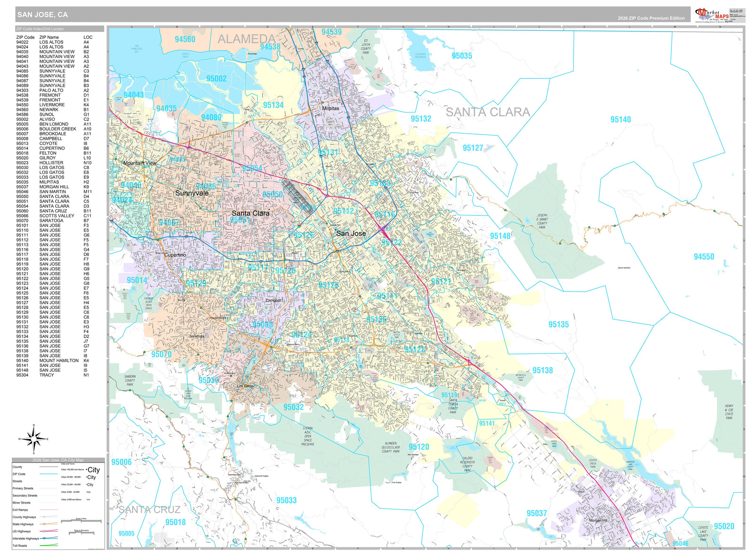Click ZIP label 95140 on the map
756x557 pixels.
tap(620, 120)
